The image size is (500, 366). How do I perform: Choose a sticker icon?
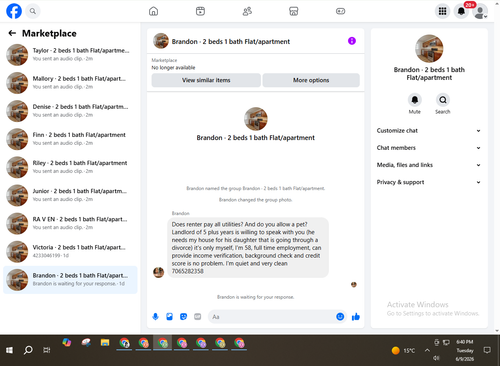(x=183, y=317)
